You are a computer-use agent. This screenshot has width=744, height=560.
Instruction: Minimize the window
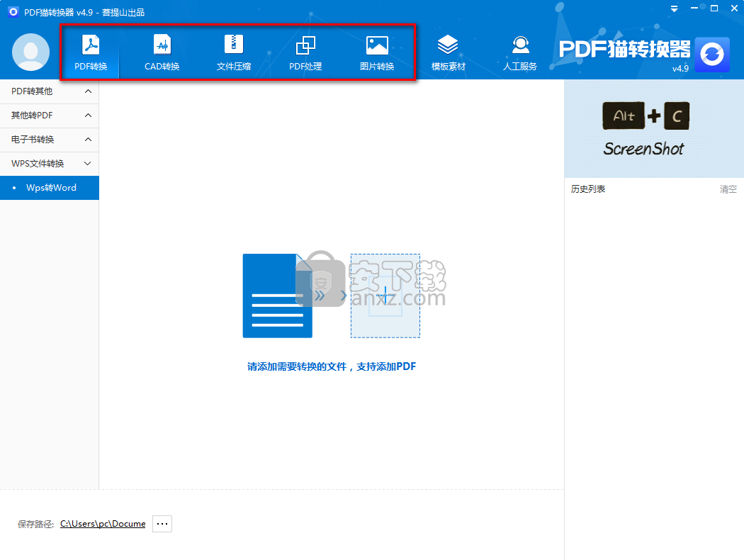click(694, 8)
